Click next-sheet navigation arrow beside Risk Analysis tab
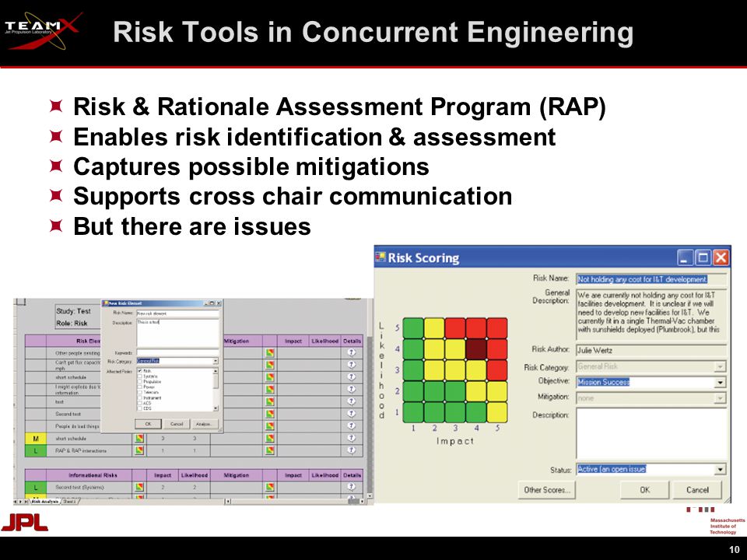747x560 pixels. [20, 502]
